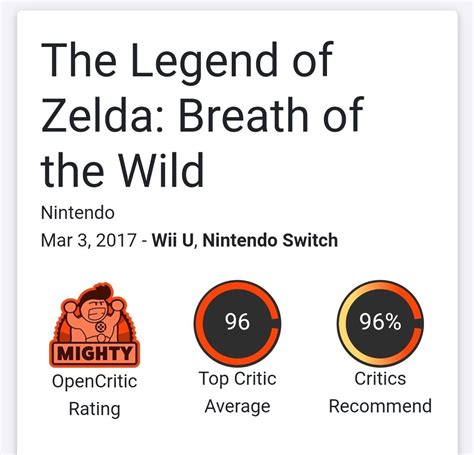Image resolution: width=474 pixels, height=455 pixels.
Task: Click the Nintendo publisher name
Action: pyautogui.click(x=78, y=213)
